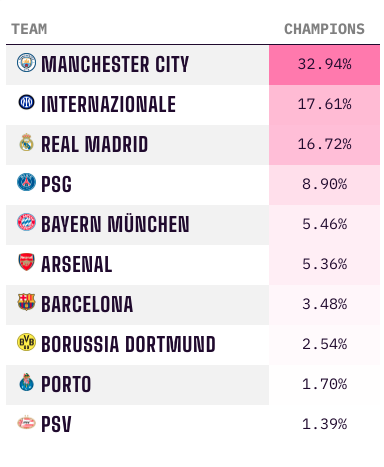Click the Arsenal cannon crest

[x=26, y=262]
